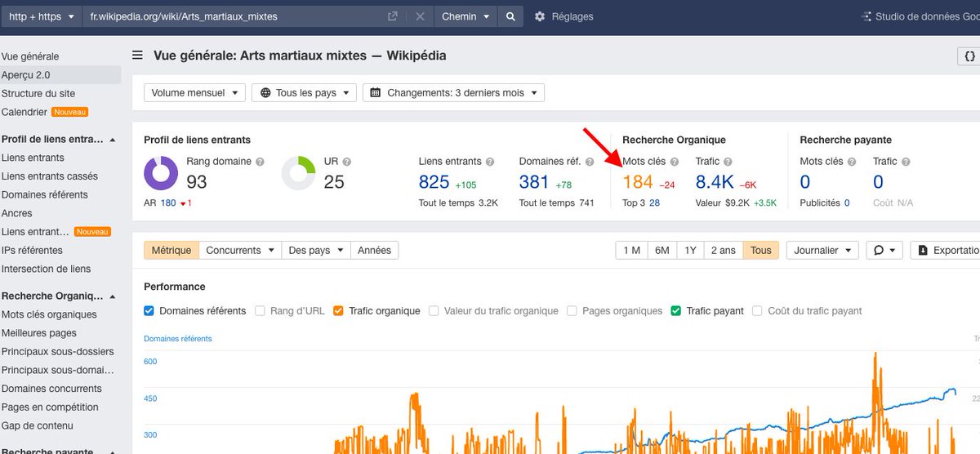Click the 381 Domaines réf. value

point(535,182)
